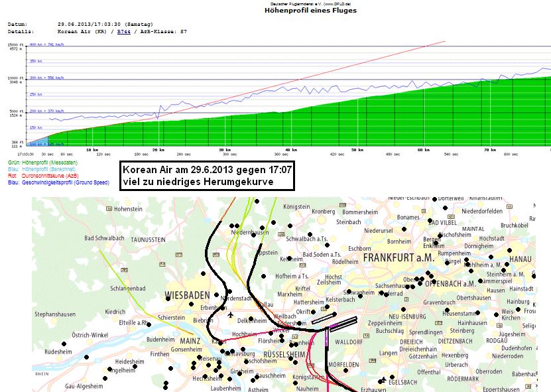Click the 'Details:' label

pyautogui.click(x=21, y=32)
